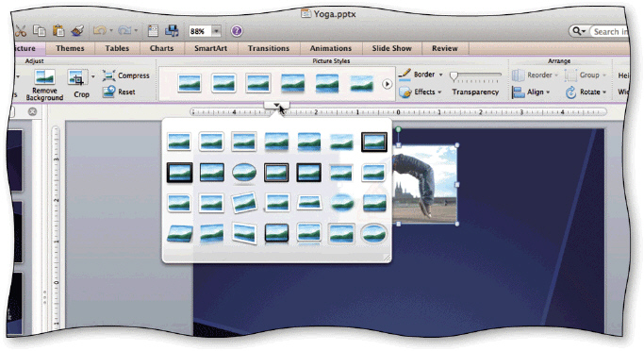Click the Format Painter brush icon

77,31
